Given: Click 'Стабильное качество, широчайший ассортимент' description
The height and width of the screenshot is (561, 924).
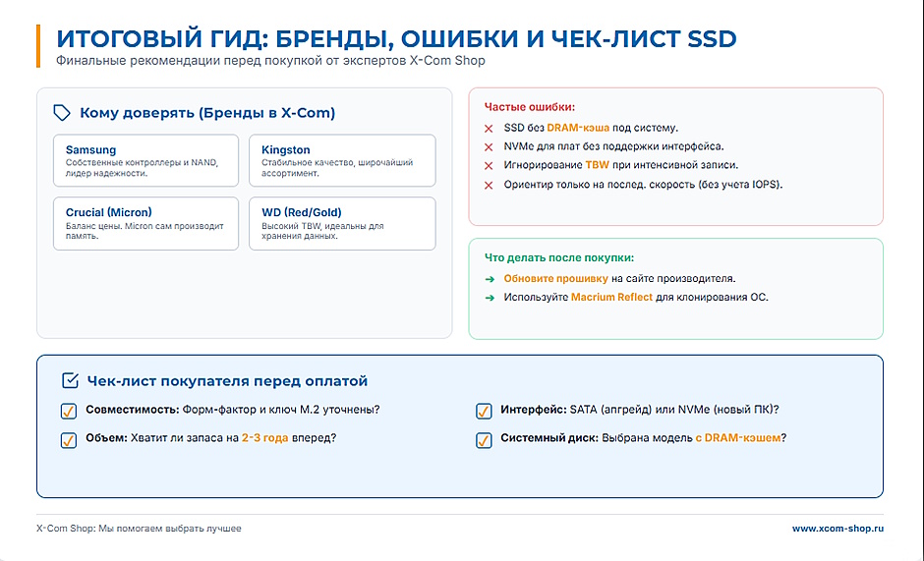Looking at the screenshot, I should point(337,168).
